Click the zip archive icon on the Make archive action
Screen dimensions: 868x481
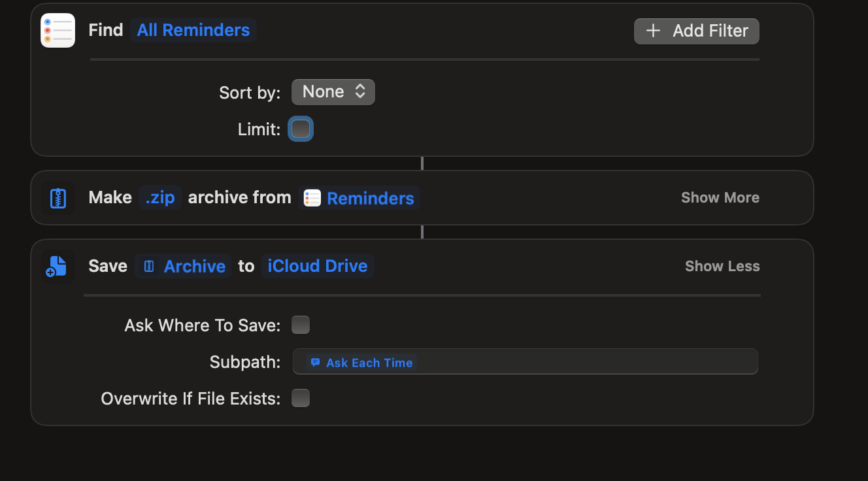tap(58, 197)
